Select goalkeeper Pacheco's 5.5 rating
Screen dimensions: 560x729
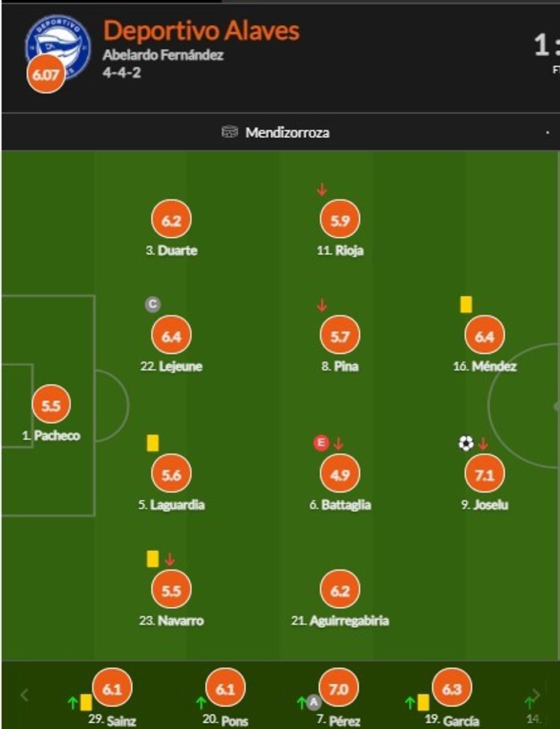click(51, 405)
